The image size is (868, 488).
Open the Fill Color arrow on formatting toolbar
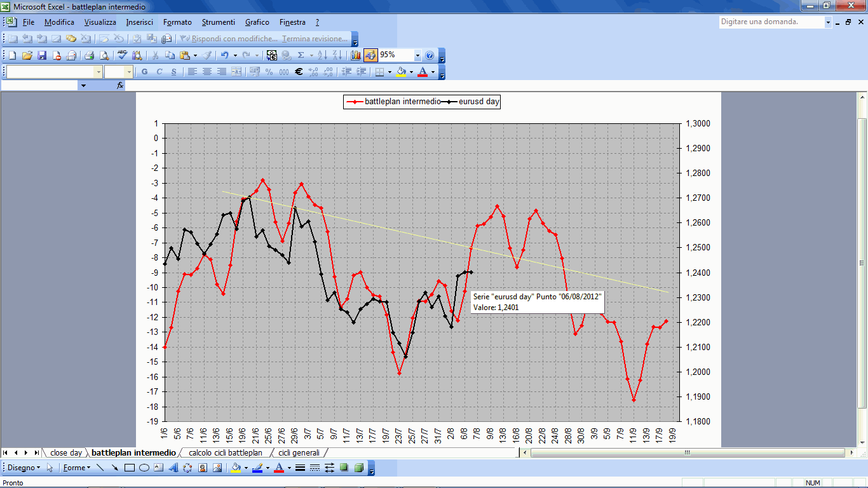411,72
